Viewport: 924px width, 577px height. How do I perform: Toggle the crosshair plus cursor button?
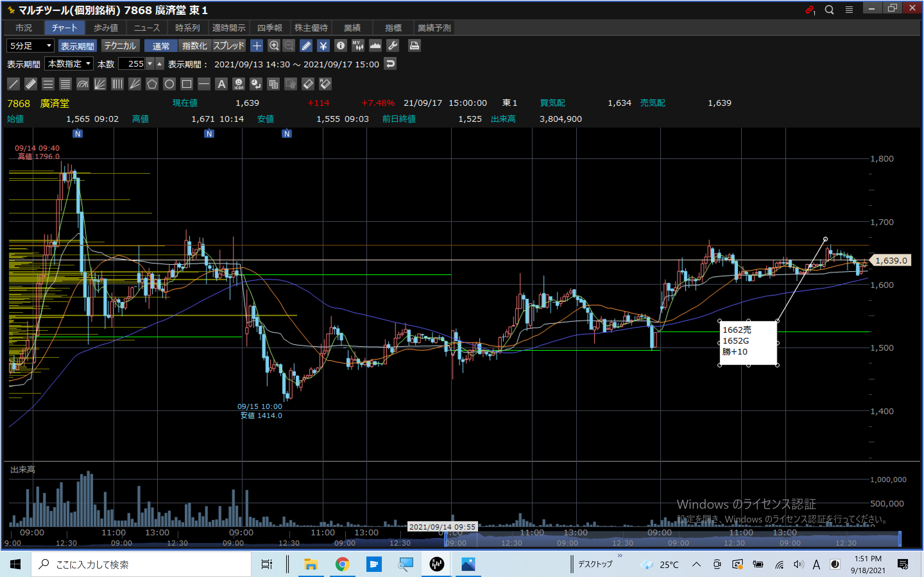click(x=257, y=46)
